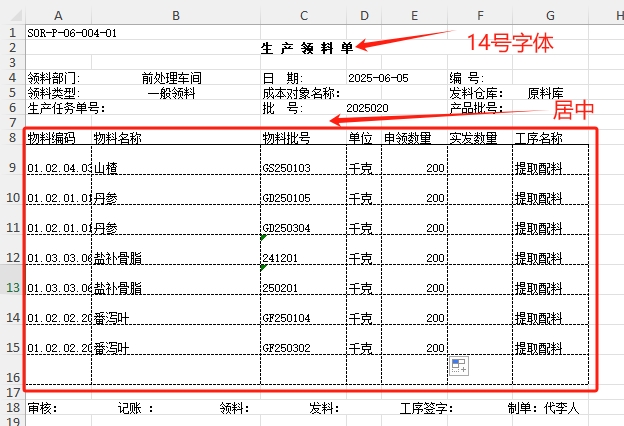The width and height of the screenshot is (624, 426).
Task: Click the 制单:代李人 cell
Action: pyautogui.click(x=543, y=408)
